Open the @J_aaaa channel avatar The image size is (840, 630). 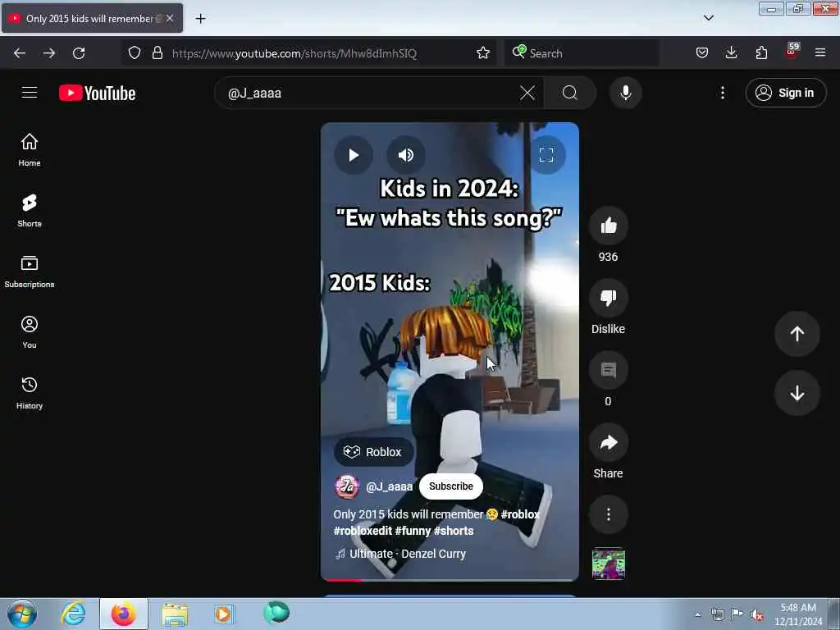point(347,486)
